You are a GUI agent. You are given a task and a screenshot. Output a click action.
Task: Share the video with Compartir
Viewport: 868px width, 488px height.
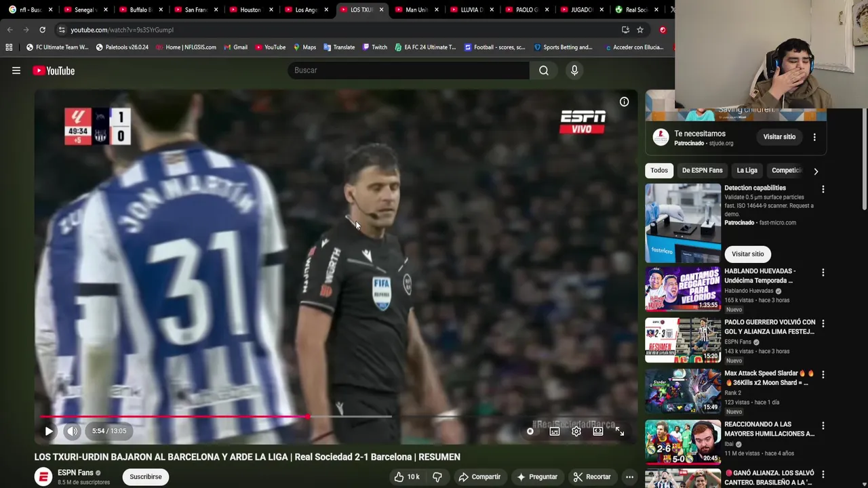(479, 477)
